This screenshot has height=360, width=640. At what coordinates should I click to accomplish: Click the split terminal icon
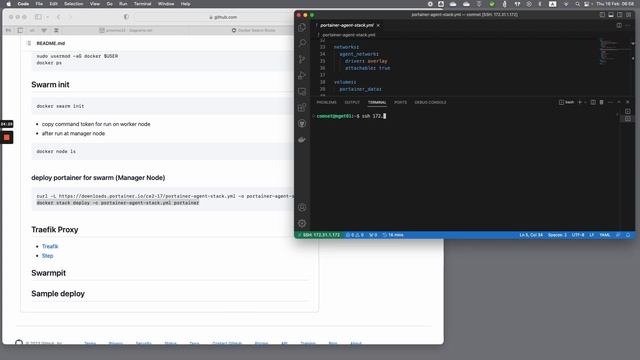point(593,102)
